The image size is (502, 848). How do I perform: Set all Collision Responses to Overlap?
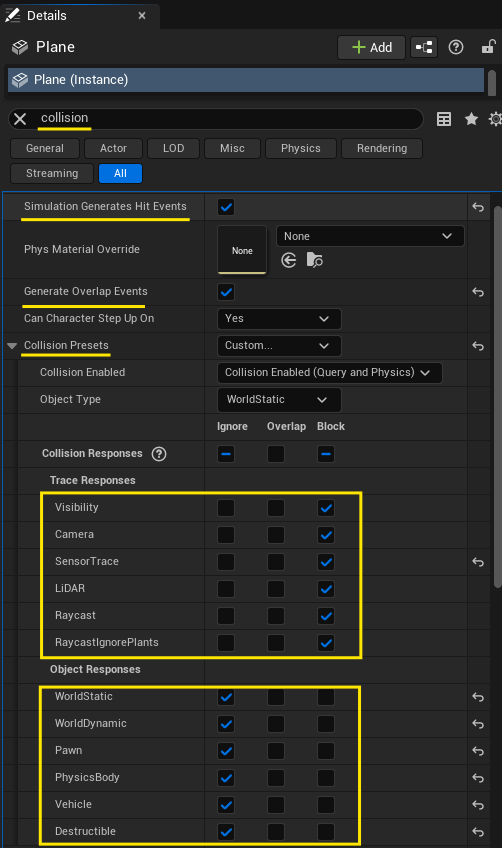point(276,454)
